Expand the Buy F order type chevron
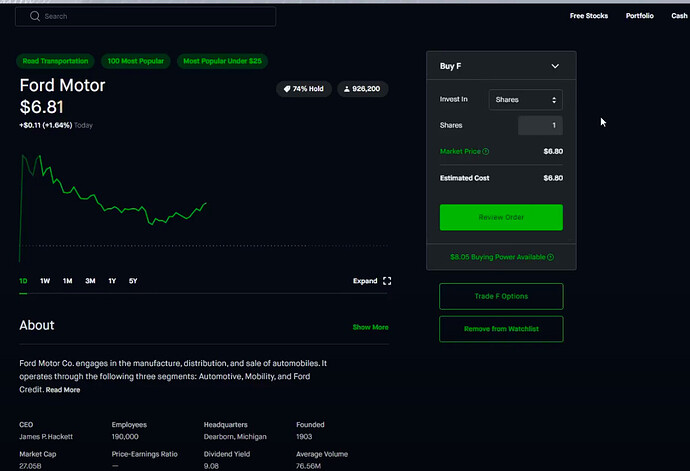 pos(555,66)
